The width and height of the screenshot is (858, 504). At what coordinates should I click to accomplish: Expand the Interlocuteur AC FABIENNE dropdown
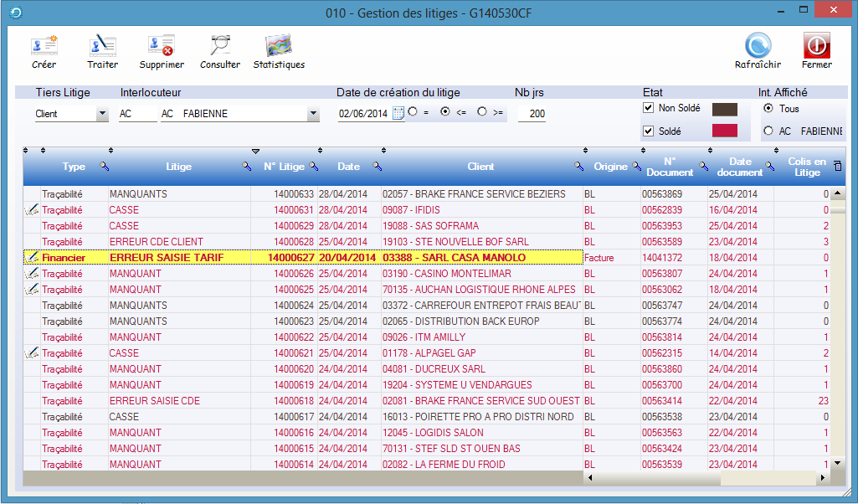tap(313, 114)
